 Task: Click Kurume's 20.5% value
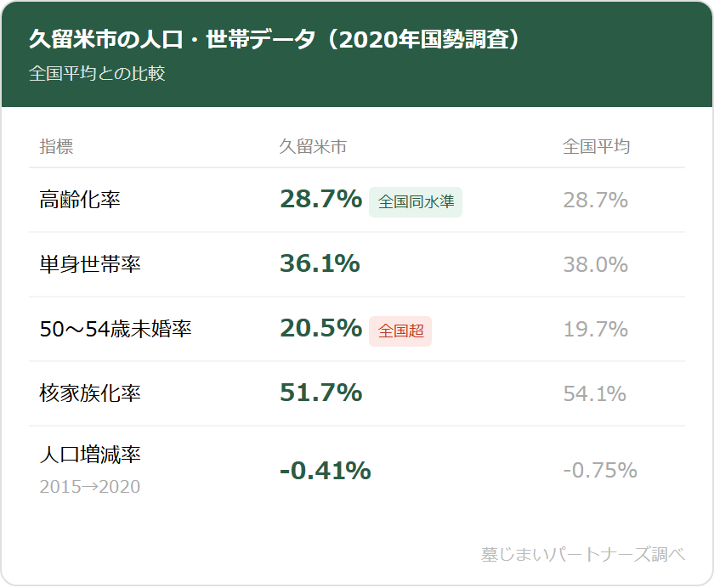(x=320, y=329)
